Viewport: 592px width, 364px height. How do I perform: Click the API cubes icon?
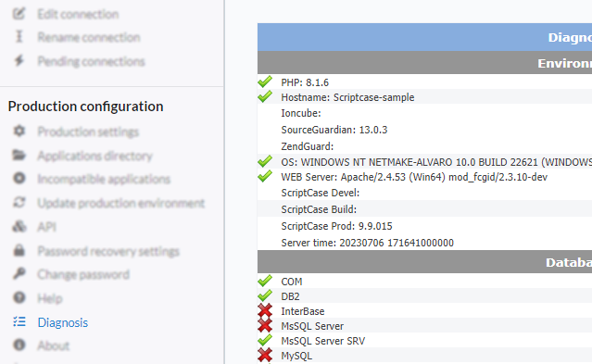pyautogui.click(x=19, y=227)
